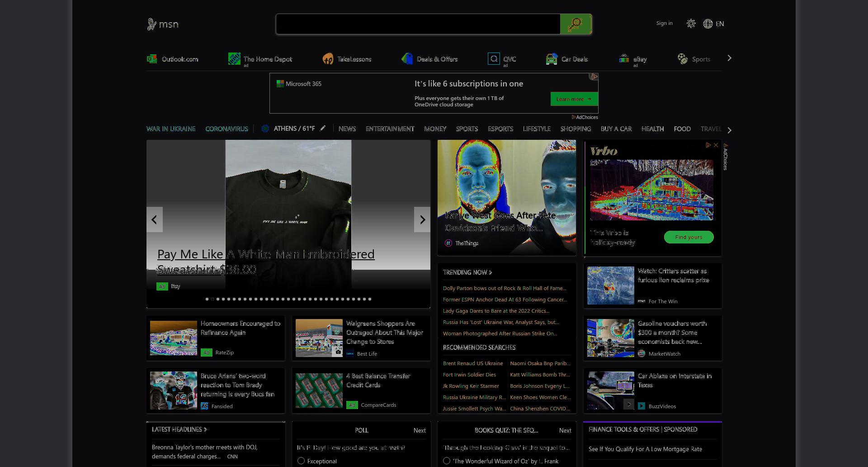The height and width of the screenshot is (467, 868).
Task: Expand shortcut bar with right chevron
Action: pos(729,58)
